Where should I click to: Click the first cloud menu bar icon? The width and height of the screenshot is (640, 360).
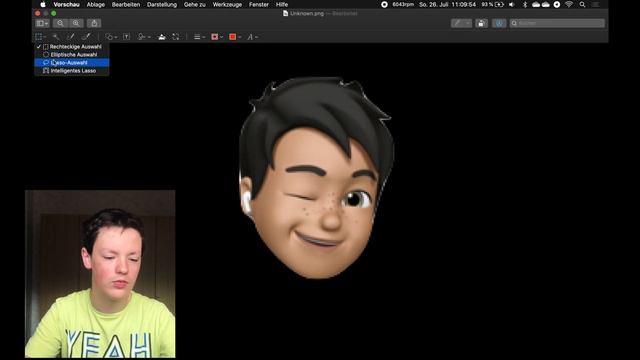536,4
